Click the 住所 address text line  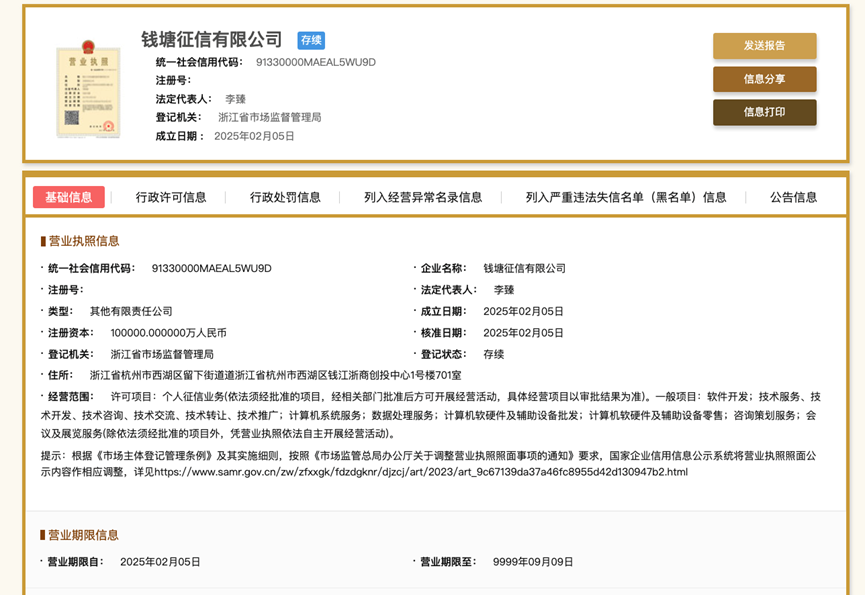tap(275, 376)
